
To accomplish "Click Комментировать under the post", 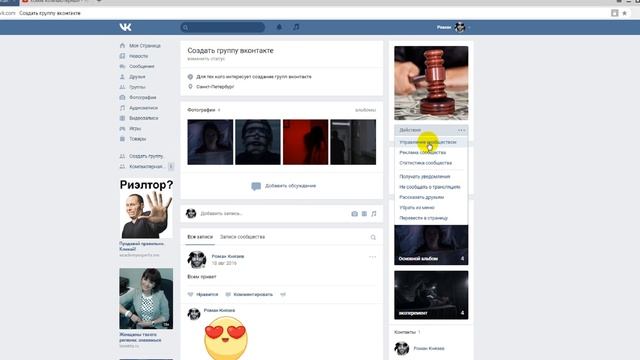I will pyautogui.click(x=249, y=294).
